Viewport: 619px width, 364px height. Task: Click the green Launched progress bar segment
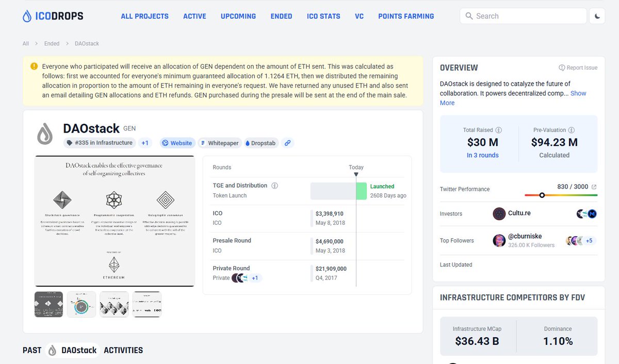tap(361, 191)
